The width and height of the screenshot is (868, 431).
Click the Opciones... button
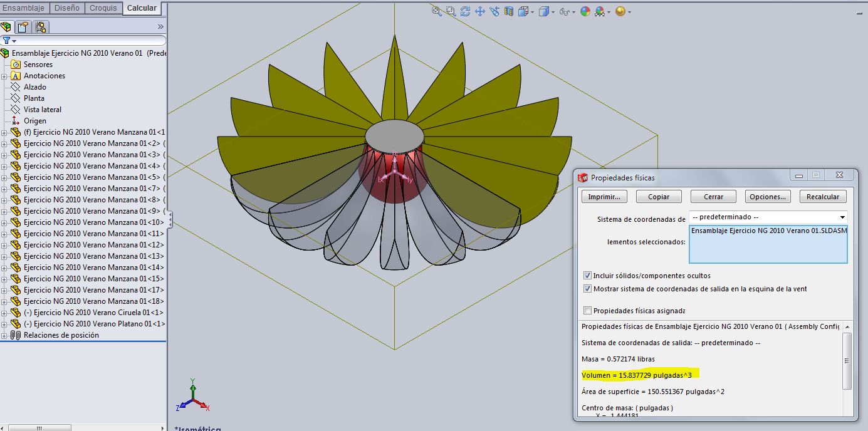pos(768,197)
